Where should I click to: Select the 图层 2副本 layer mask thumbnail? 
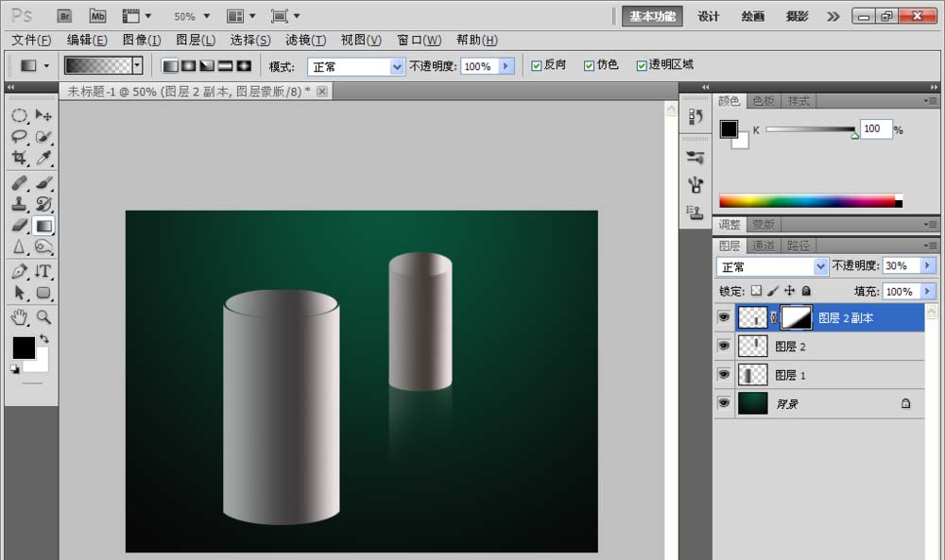[x=796, y=317]
